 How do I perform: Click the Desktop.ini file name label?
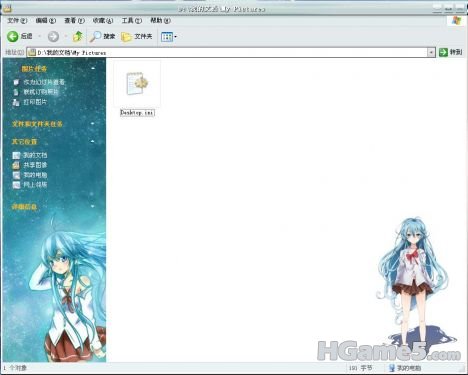click(137, 113)
